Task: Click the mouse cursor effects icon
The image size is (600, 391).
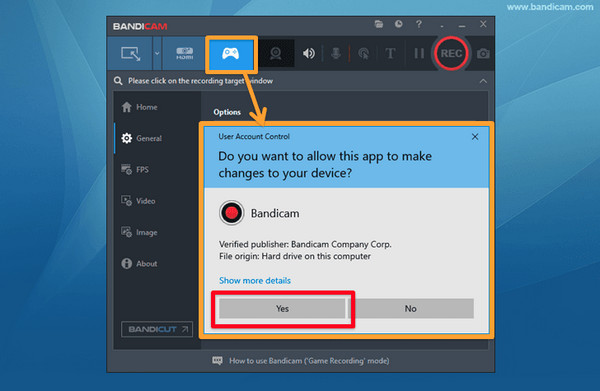Action: [x=364, y=54]
